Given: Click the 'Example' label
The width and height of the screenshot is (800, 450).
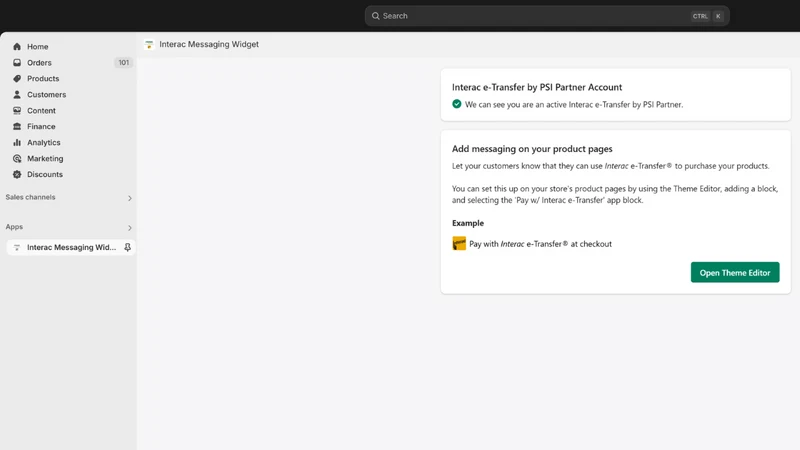Looking at the screenshot, I should point(468,223).
